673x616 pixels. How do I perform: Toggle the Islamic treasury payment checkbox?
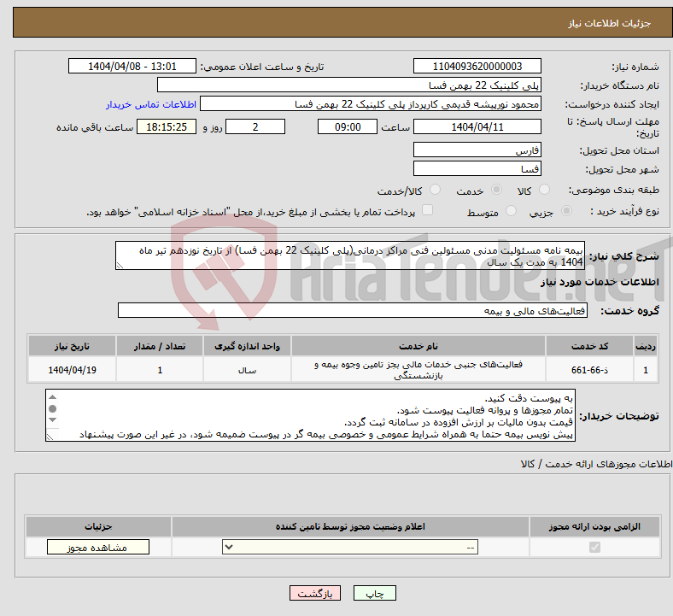(x=428, y=210)
